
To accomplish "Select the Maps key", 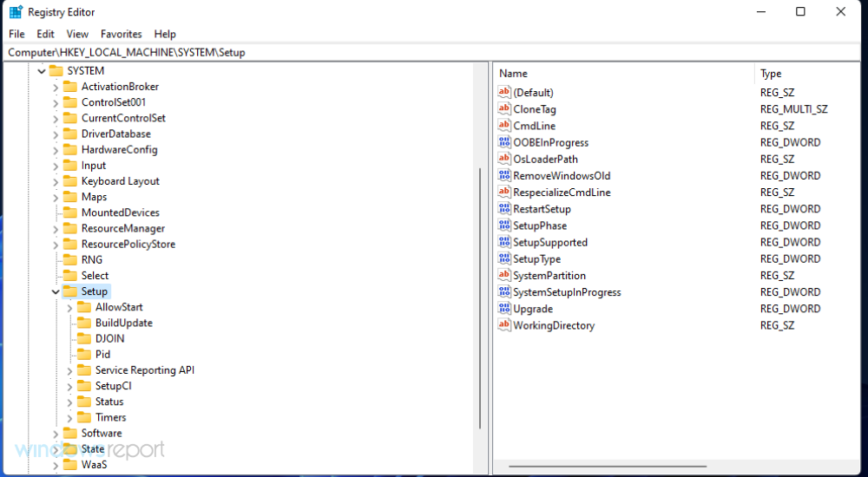I will (94, 197).
